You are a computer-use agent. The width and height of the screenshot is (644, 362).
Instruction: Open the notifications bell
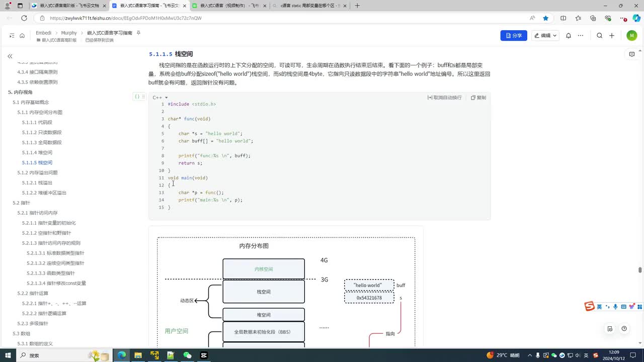[x=569, y=36]
